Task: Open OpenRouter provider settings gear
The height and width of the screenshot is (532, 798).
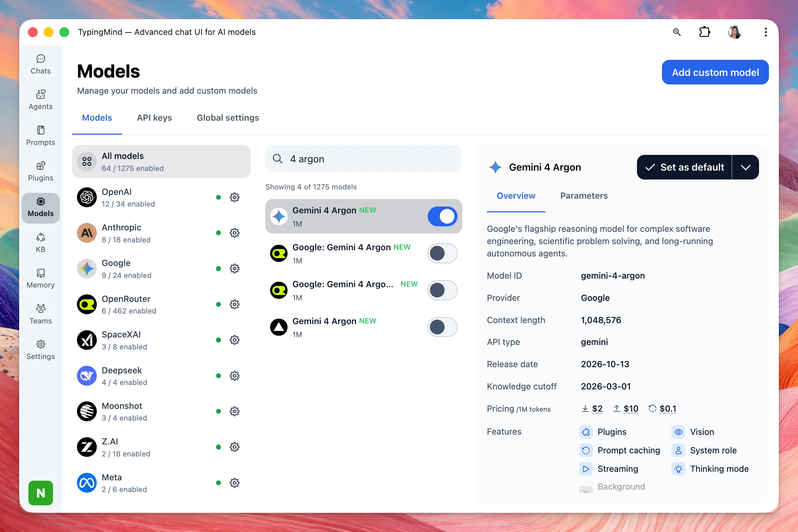Action: point(235,304)
